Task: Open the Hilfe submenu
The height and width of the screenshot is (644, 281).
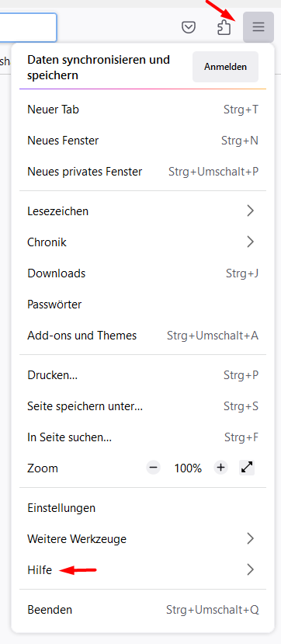Action: click(x=143, y=569)
